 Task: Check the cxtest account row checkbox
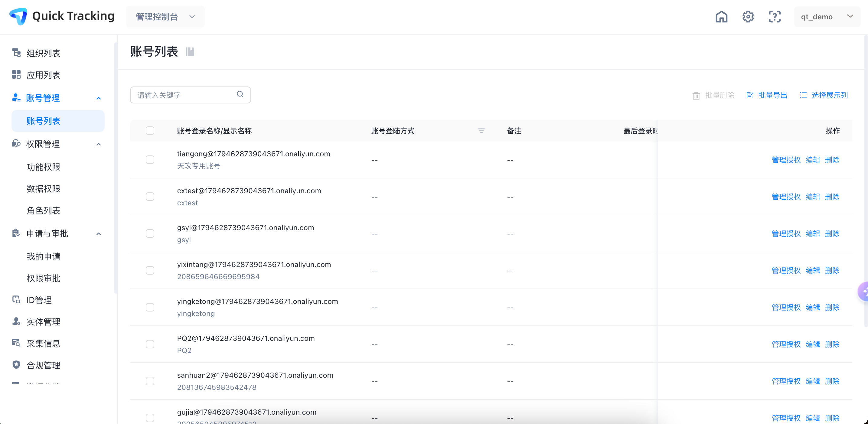pos(150,197)
